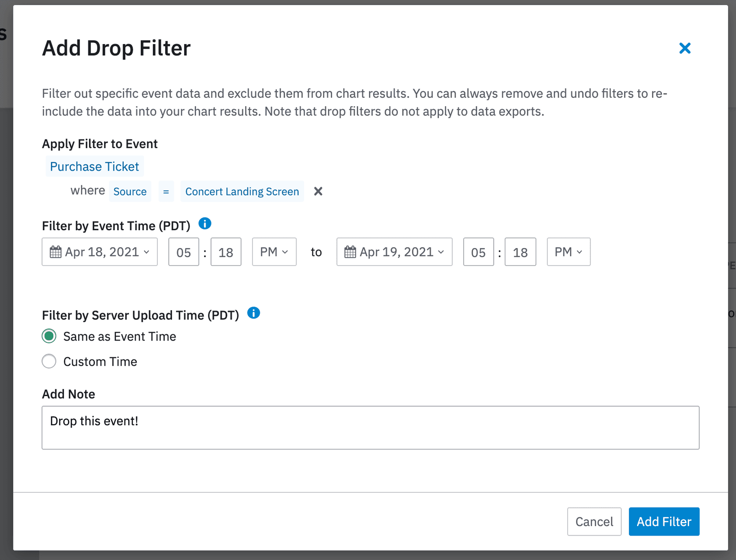Screen dimensions: 736x560
Task: Open the Apr 19, 2021 end date dropdown
Action: (394, 252)
